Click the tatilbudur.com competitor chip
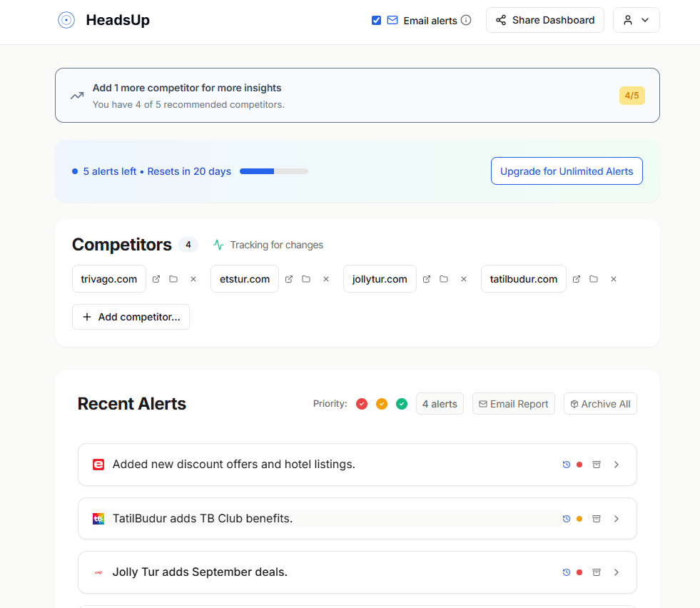The image size is (700, 608). (524, 279)
